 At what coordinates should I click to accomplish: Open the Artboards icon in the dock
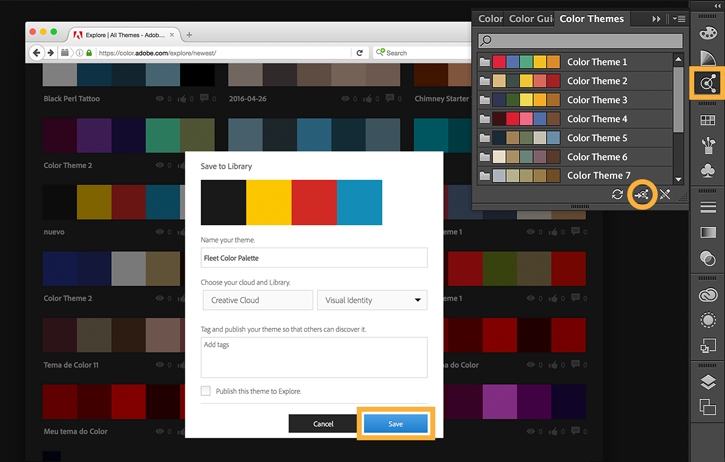pyautogui.click(x=708, y=407)
